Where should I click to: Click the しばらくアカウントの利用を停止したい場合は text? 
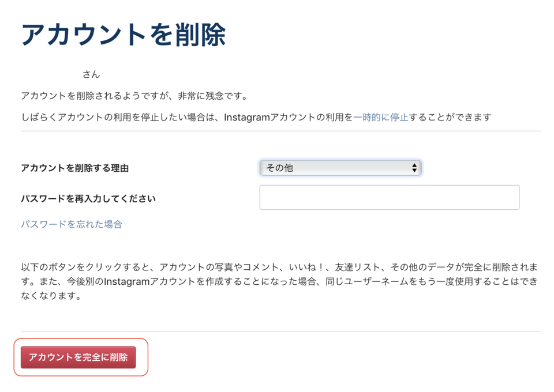click(120, 117)
